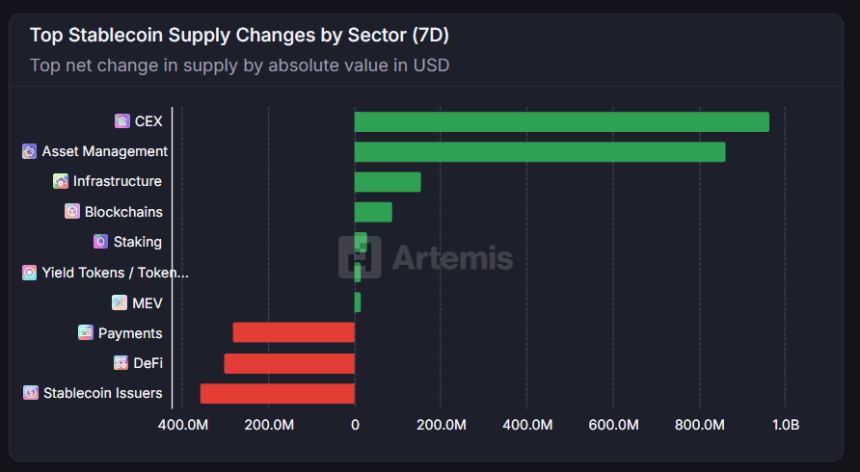The image size is (860, 472).
Task: Click the CEX sector icon
Action: coord(122,121)
